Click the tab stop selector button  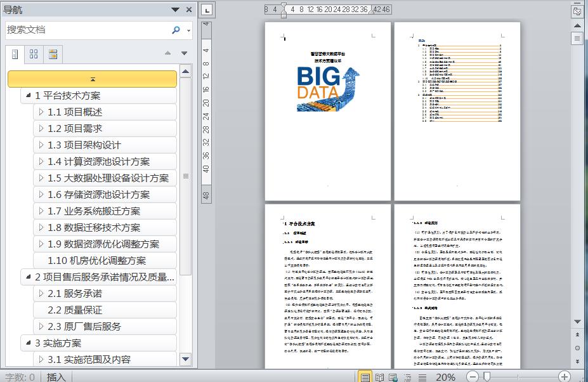pyautogui.click(x=207, y=10)
